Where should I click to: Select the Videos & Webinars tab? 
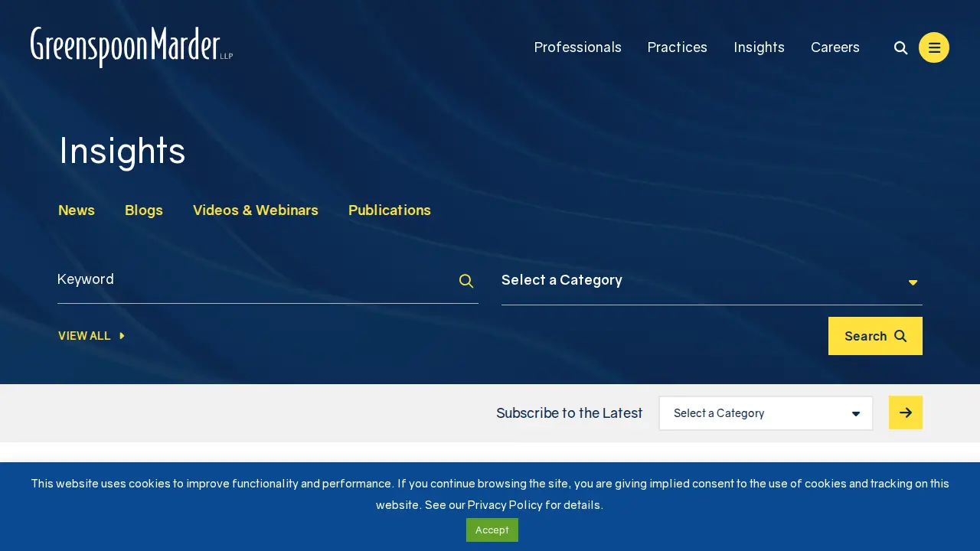point(256,210)
